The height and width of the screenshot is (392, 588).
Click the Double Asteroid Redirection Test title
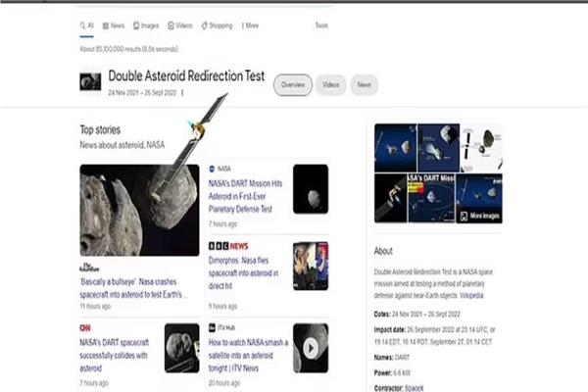point(186,75)
